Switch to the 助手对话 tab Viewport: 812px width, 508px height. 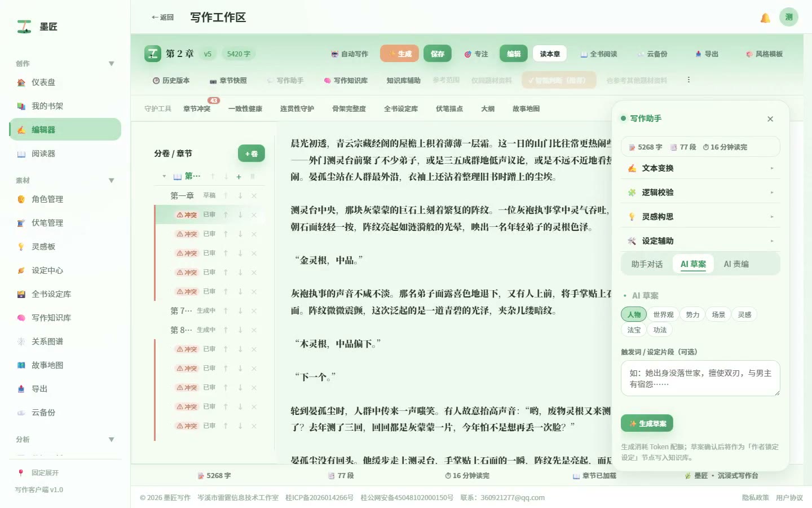tap(647, 264)
